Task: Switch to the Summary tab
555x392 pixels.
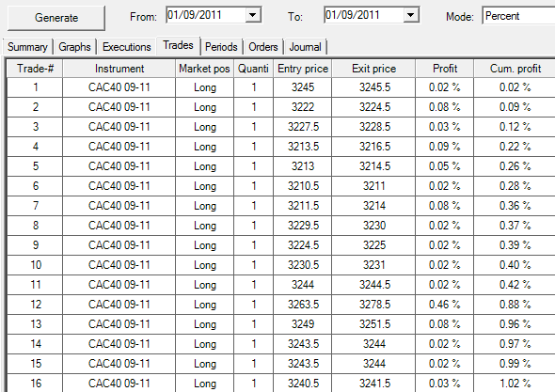Action: (27, 47)
